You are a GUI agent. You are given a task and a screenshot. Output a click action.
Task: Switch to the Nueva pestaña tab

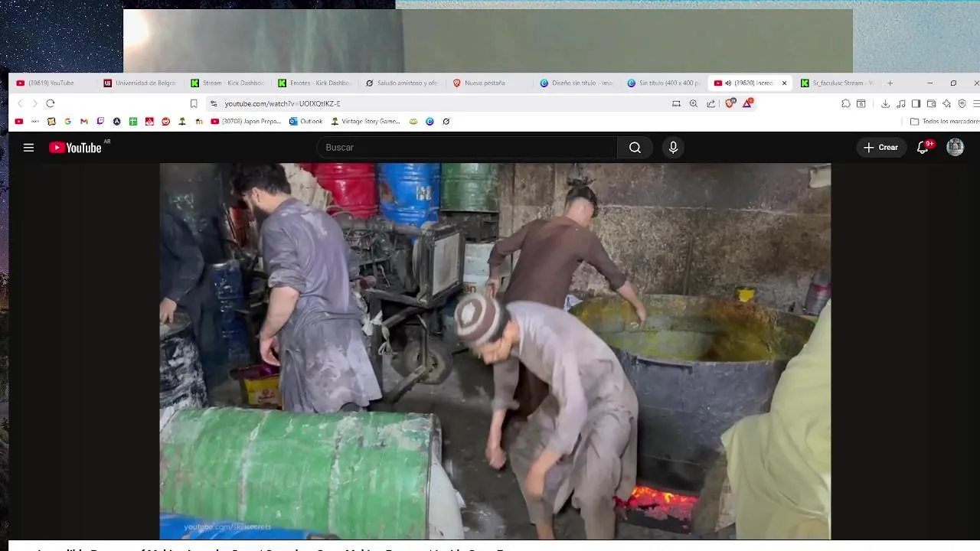pyautogui.click(x=491, y=83)
